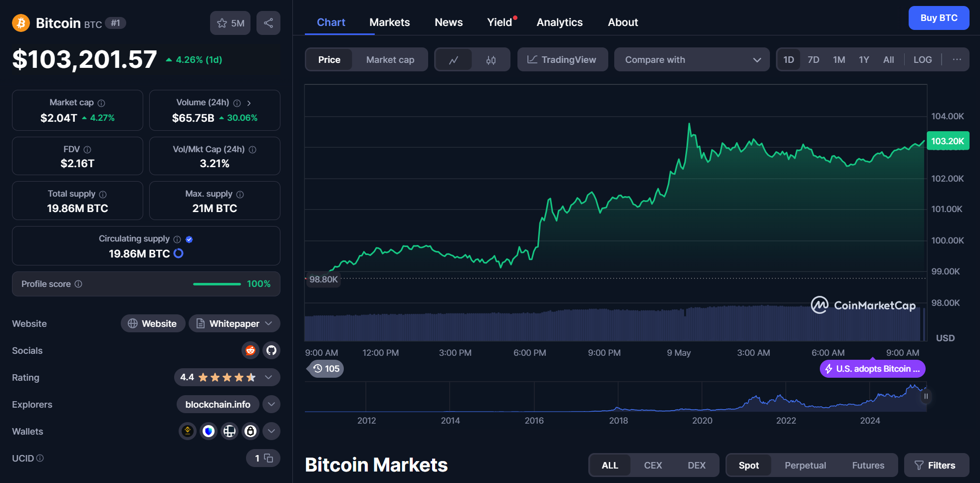
Task: Switch to the Markets tab
Action: [390, 22]
